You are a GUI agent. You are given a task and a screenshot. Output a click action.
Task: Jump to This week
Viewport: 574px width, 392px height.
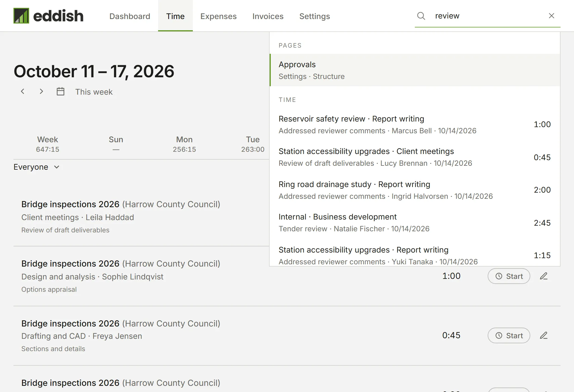tap(94, 92)
